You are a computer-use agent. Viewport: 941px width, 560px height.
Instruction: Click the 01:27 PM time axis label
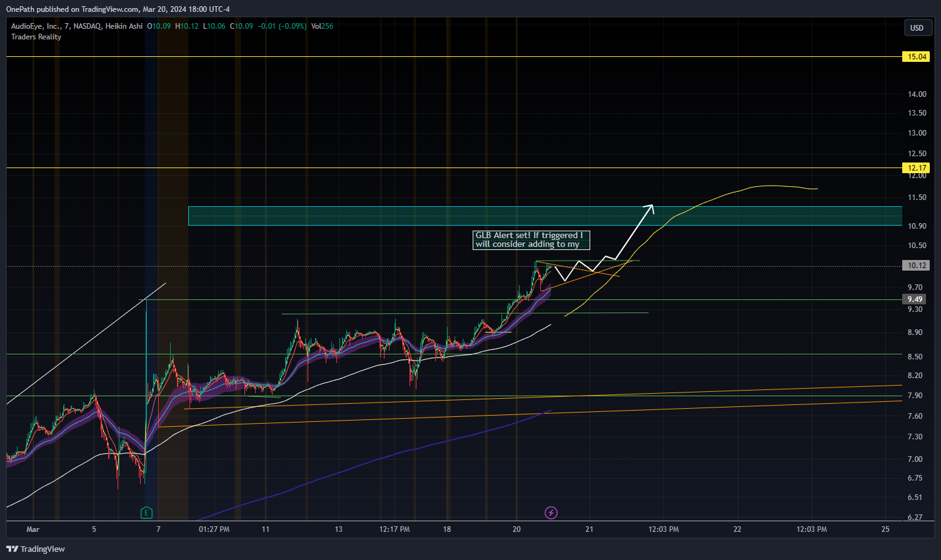pos(214,529)
